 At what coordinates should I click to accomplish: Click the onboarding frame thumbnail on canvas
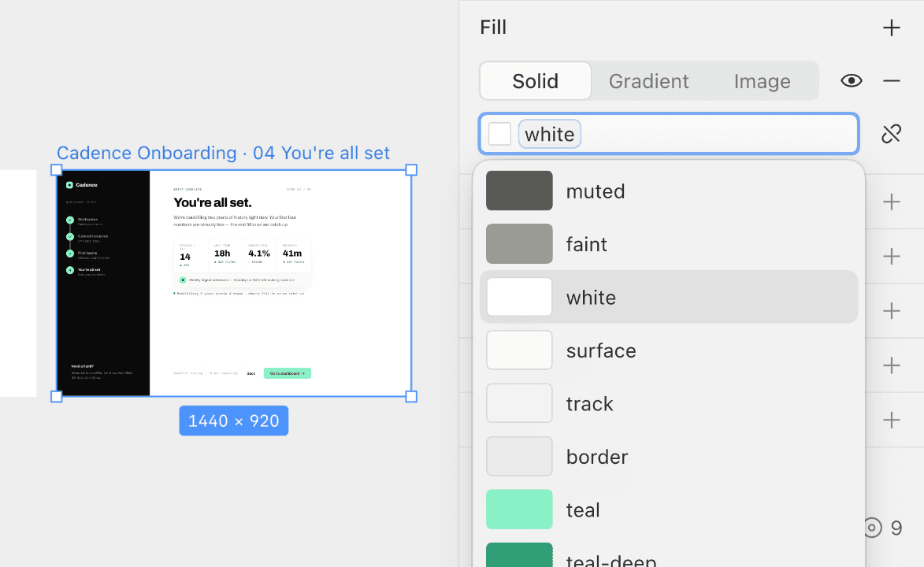click(x=234, y=283)
